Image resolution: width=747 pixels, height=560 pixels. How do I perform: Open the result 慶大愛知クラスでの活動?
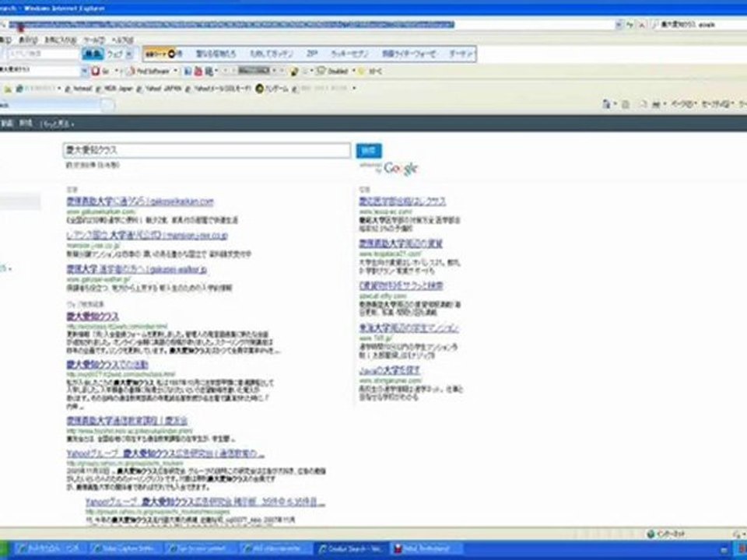click(107, 365)
